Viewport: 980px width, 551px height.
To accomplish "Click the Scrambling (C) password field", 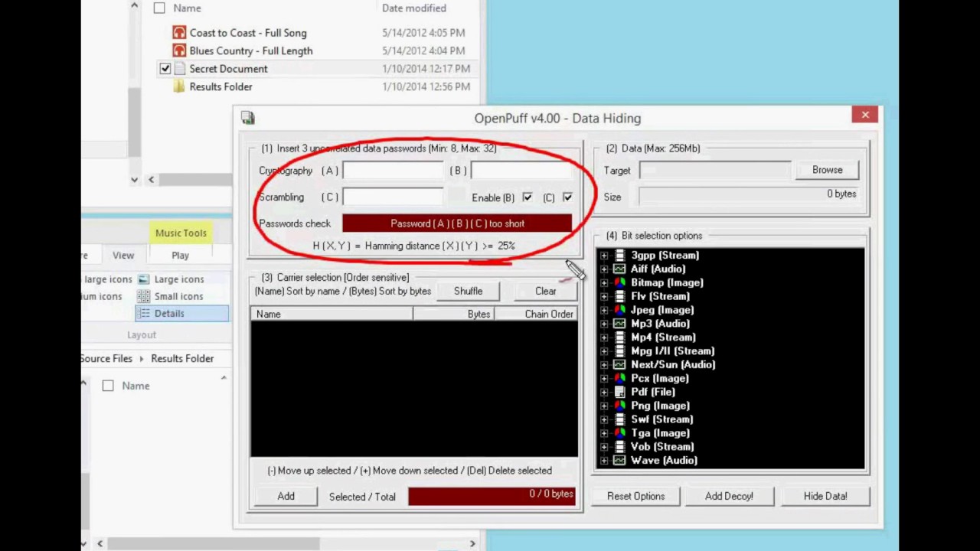I will click(393, 197).
